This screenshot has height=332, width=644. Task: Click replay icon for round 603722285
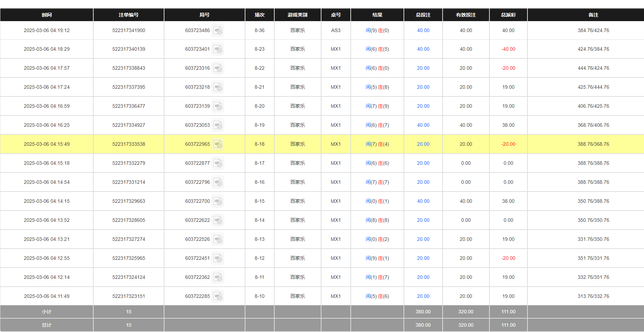tap(218, 296)
